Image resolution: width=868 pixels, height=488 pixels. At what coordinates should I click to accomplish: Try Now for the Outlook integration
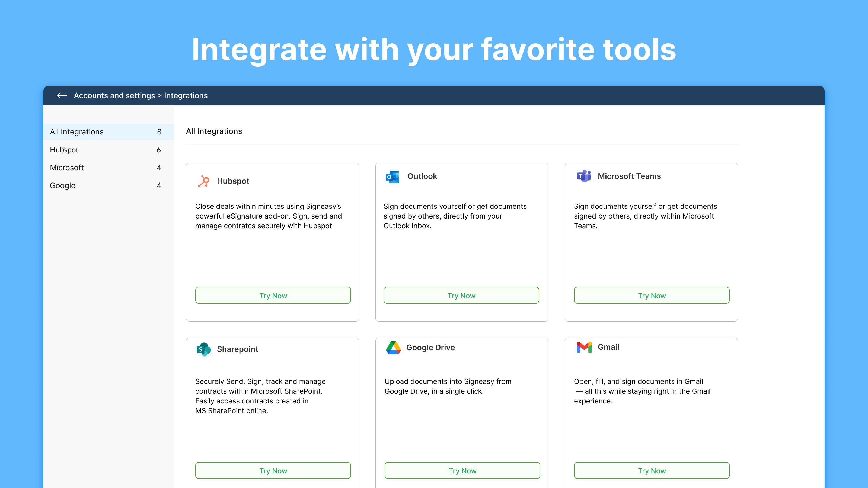tap(461, 295)
